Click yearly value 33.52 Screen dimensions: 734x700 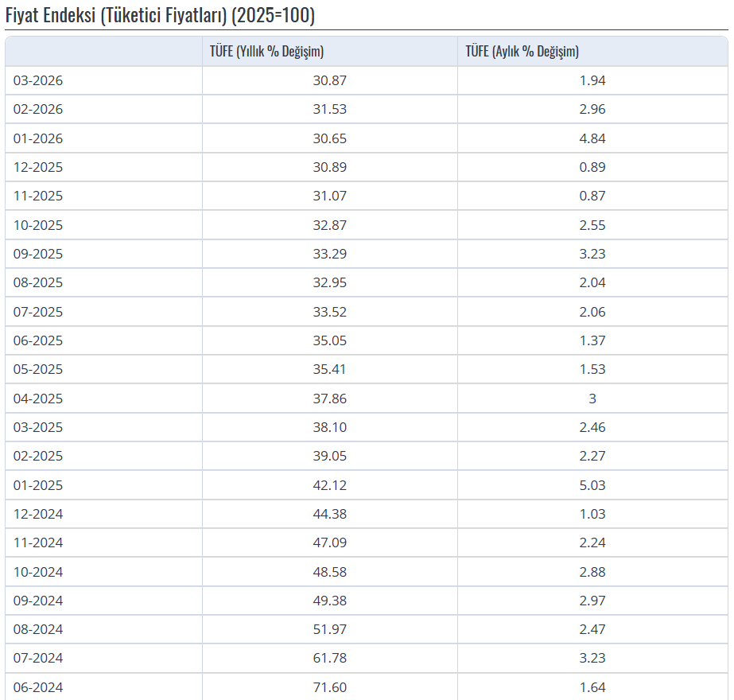pos(329,312)
